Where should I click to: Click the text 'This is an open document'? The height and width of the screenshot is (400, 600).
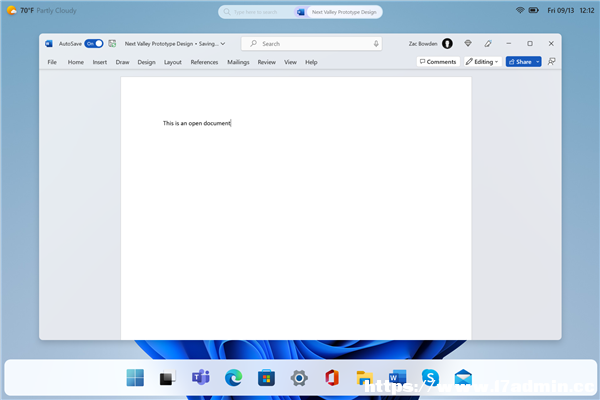click(x=197, y=123)
